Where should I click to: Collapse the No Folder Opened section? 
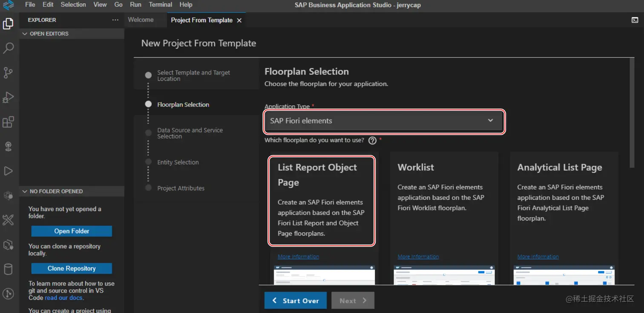click(72, 191)
